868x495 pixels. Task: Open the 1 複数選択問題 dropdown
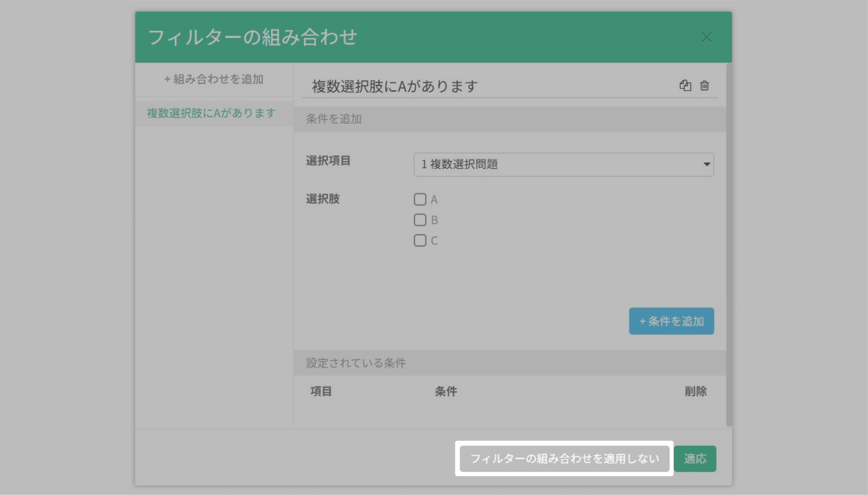tap(564, 164)
